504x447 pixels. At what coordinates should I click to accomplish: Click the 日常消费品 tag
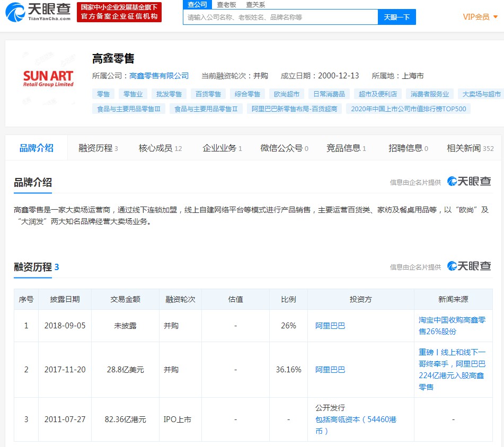click(329, 94)
